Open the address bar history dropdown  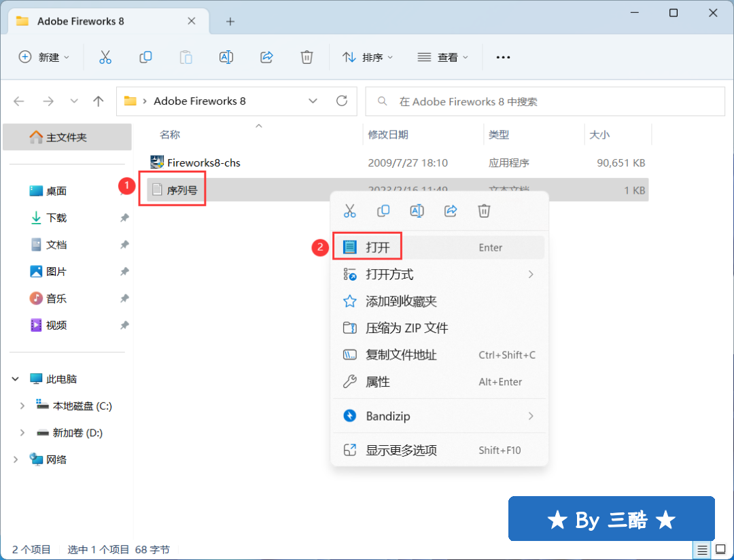coord(313,101)
